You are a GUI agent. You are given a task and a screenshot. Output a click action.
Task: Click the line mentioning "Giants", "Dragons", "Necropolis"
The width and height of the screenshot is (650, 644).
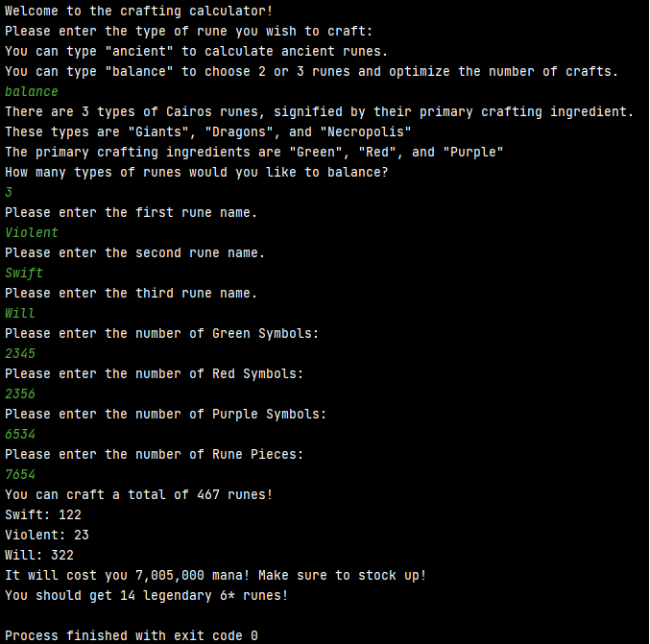(x=208, y=131)
